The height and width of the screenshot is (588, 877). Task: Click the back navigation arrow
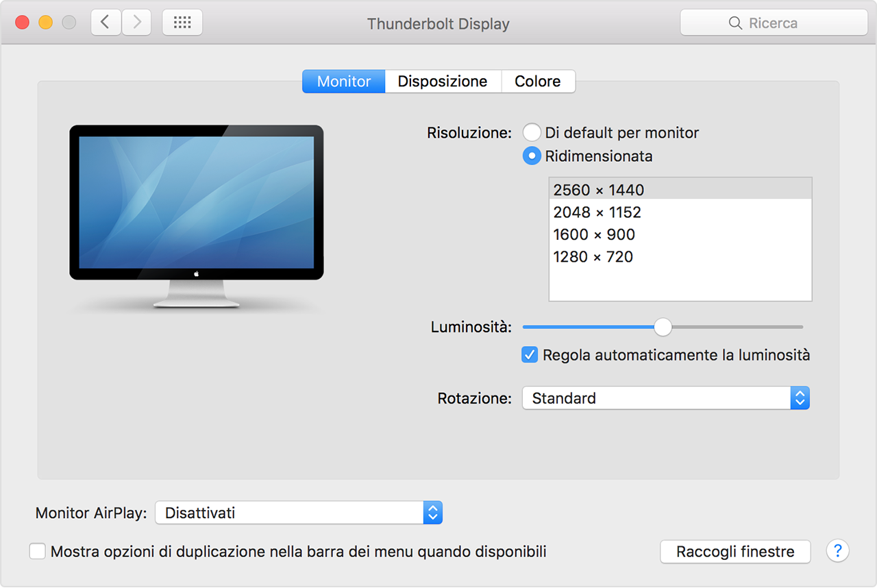coord(105,23)
